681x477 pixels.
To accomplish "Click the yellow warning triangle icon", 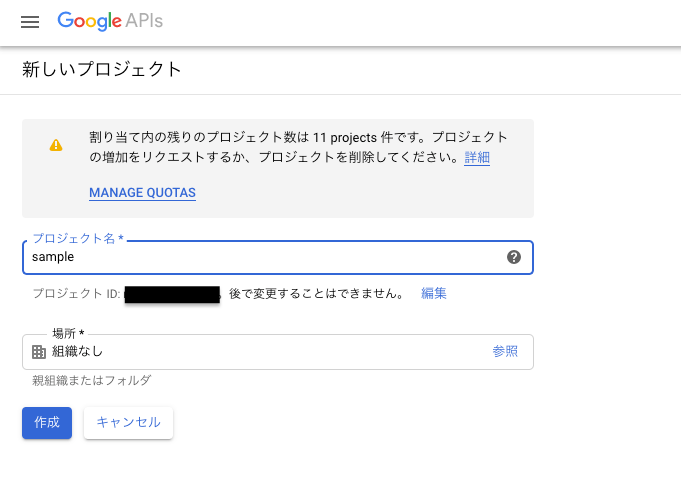I will click(x=56, y=145).
